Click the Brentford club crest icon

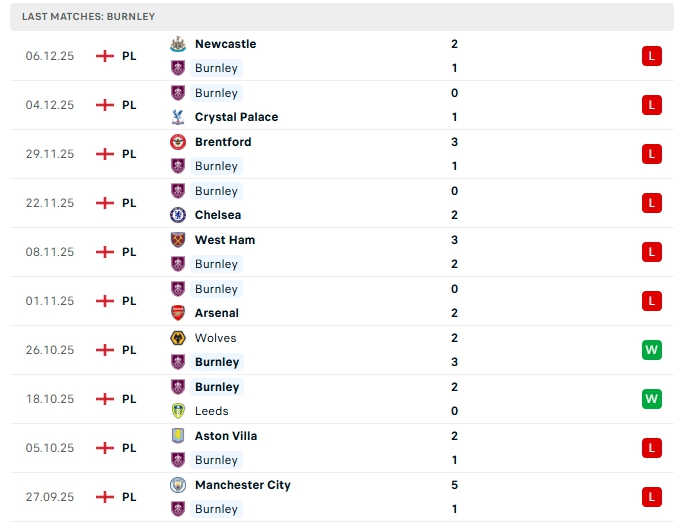(178, 142)
